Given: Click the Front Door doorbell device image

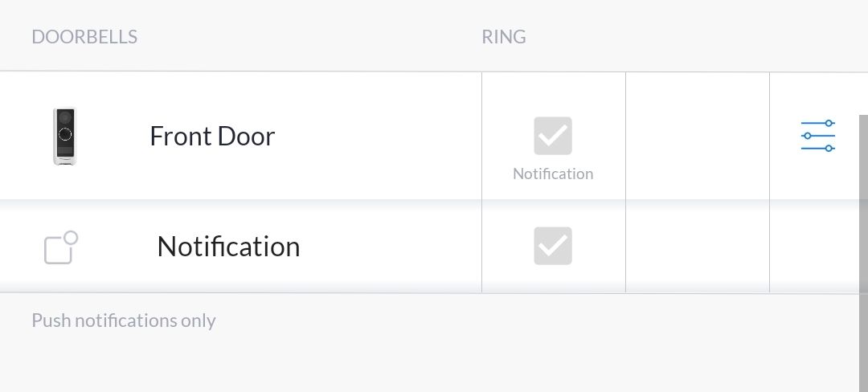Looking at the screenshot, I should click(65, 136).
